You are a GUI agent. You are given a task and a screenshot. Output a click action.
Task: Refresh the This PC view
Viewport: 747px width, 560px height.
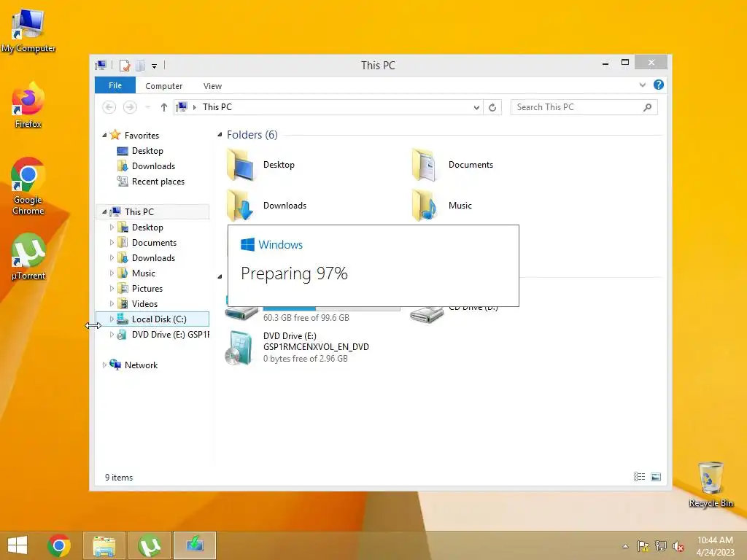(x=492, y=108)
